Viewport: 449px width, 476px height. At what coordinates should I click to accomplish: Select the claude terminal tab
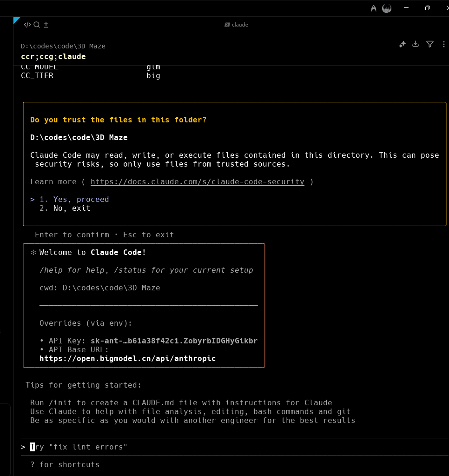pos(237,25)
